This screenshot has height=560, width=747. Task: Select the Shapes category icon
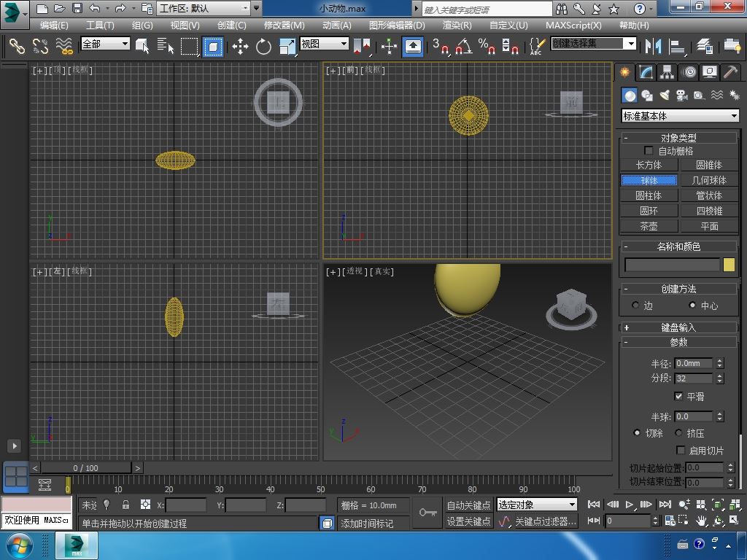click(x=647, y=96)
